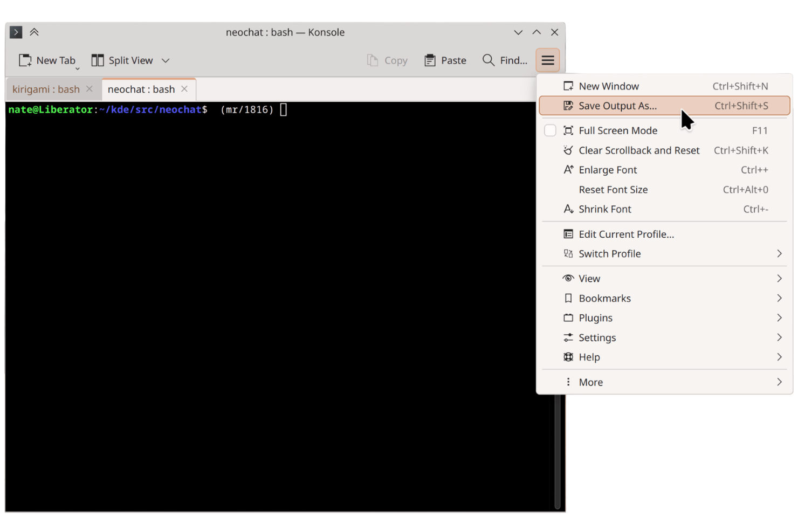Expand the More submenu
The width and height of the screenshot is (798, 532).
[664, 382]
